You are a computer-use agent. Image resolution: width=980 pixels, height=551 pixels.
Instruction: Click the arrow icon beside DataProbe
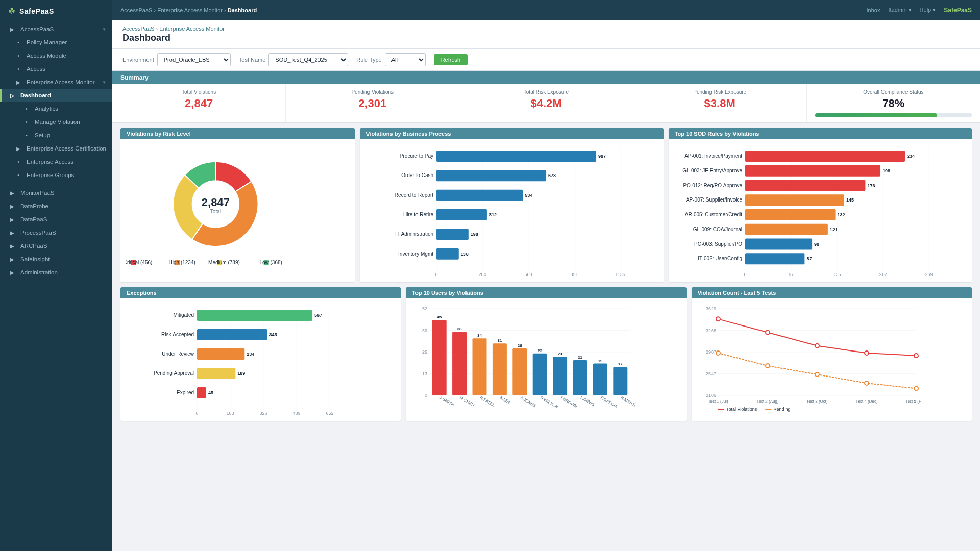point(12,207)
